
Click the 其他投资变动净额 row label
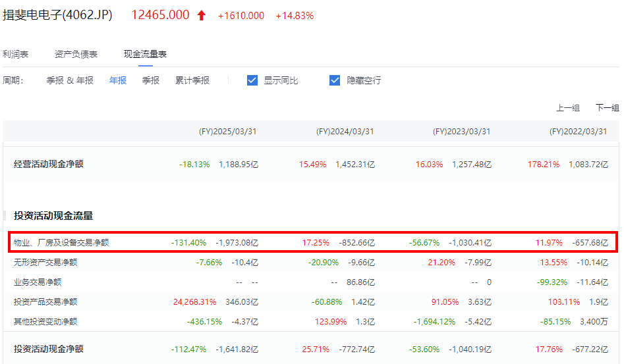click(x=45, y=322)
